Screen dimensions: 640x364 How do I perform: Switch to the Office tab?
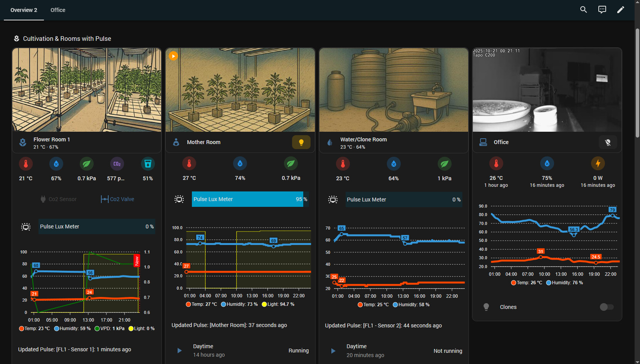(58, 10)
